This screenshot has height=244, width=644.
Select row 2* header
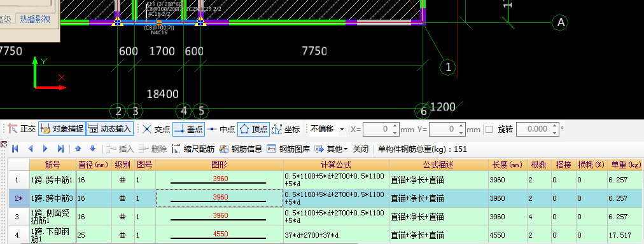coord(19,198)
